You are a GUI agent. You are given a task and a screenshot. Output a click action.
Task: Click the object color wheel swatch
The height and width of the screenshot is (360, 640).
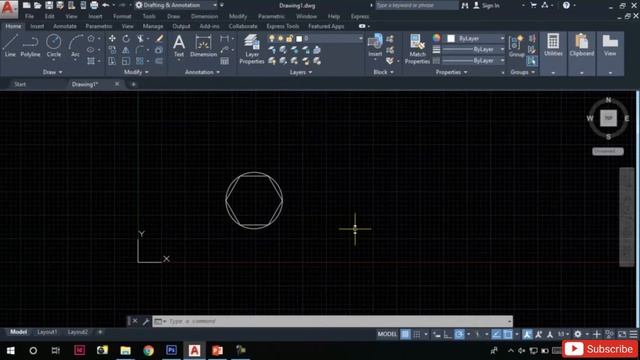[436, 38]
